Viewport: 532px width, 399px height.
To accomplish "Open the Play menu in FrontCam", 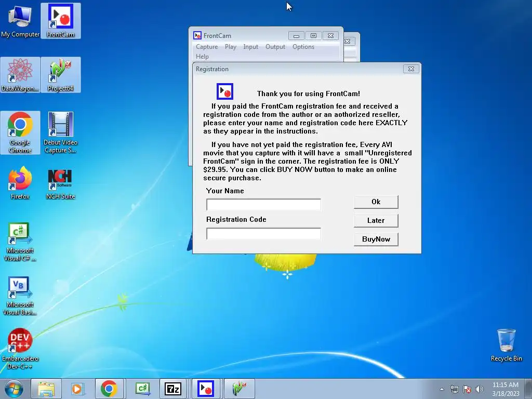I will [230, 47].
